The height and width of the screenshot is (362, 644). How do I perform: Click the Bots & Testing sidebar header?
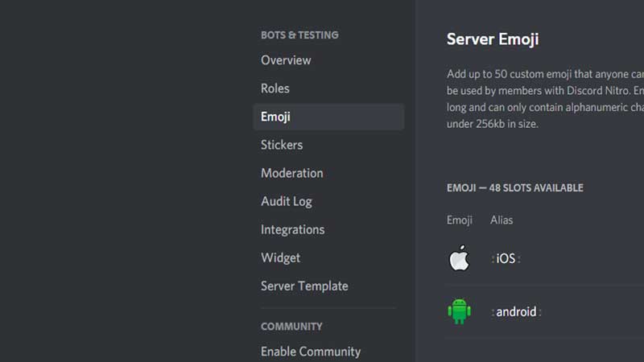[x=299, y=35]
